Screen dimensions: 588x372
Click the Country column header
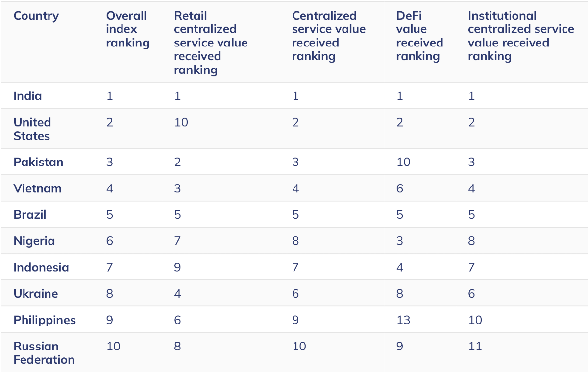[36, 16]
